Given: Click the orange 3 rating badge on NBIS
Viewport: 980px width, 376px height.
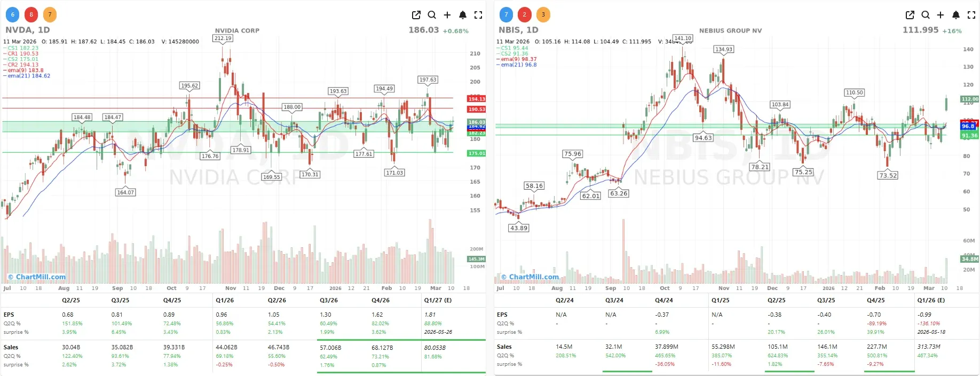Looking at the screenshot, I should point(543,14).
